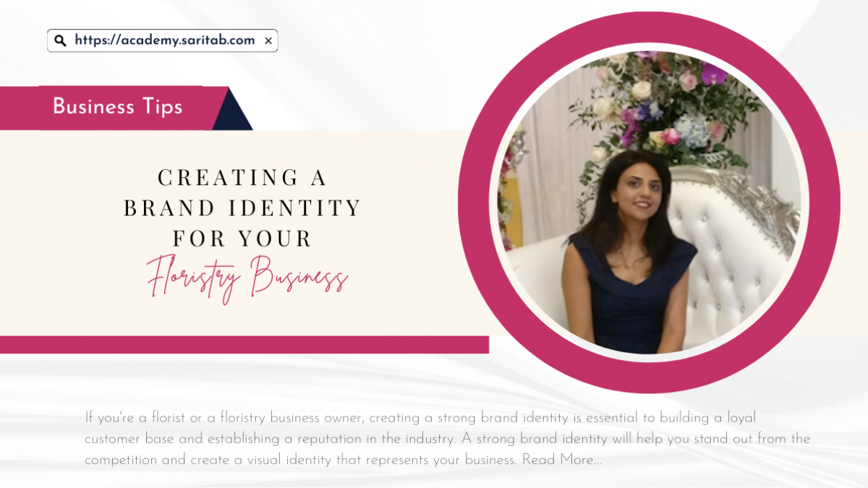
Task: Click the 'Brand Identity' heading line
Action: coord(242,208)
